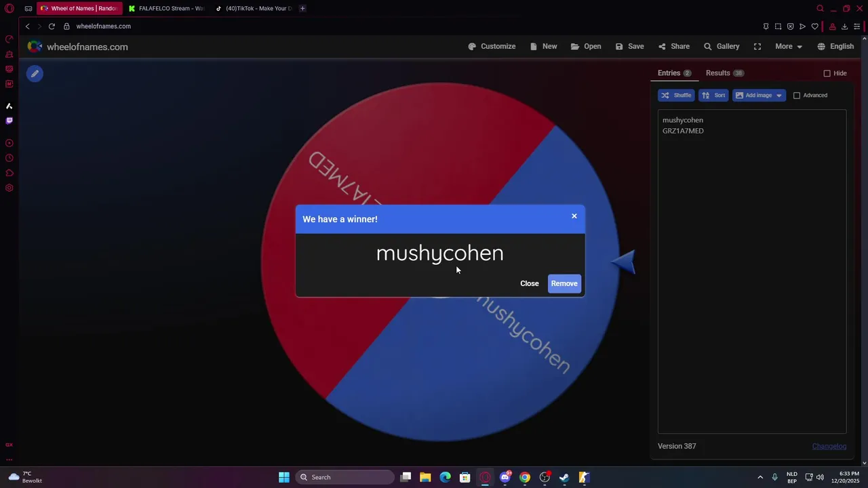
Task: Click the blue pencil edit button
Action: click(35, 74)
